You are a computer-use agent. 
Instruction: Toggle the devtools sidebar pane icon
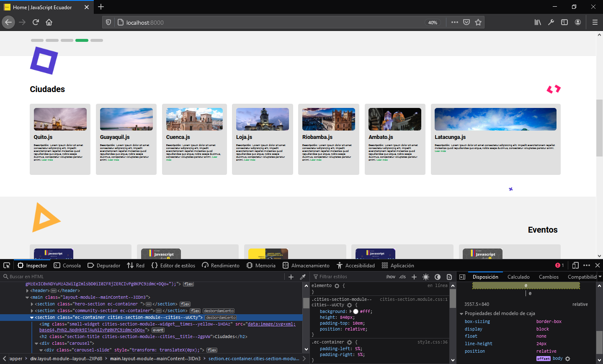462,277
